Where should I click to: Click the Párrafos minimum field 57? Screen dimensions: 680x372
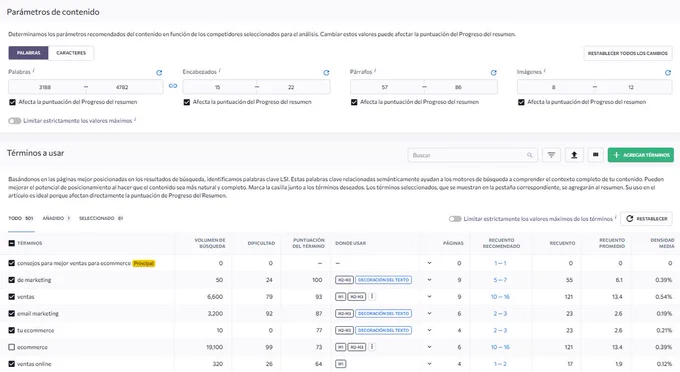click(385, 87)
